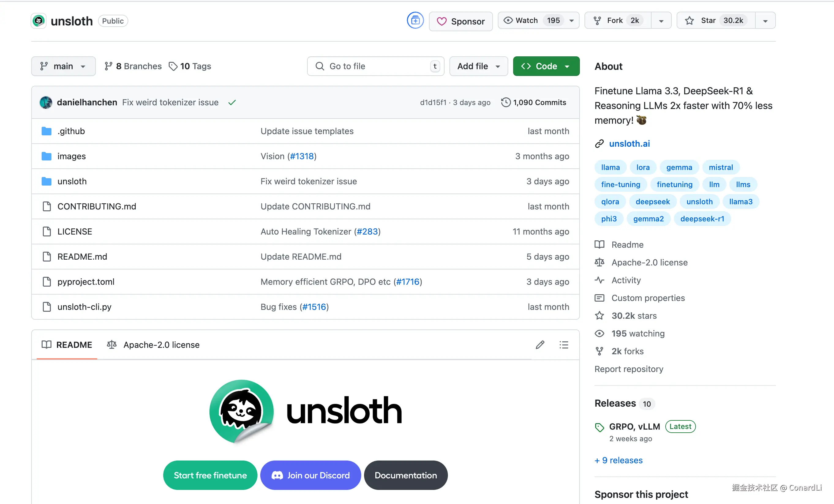This screenshot has height=504, width=834.
Task: Select the README tab
Action: click(x=67, y=344)
